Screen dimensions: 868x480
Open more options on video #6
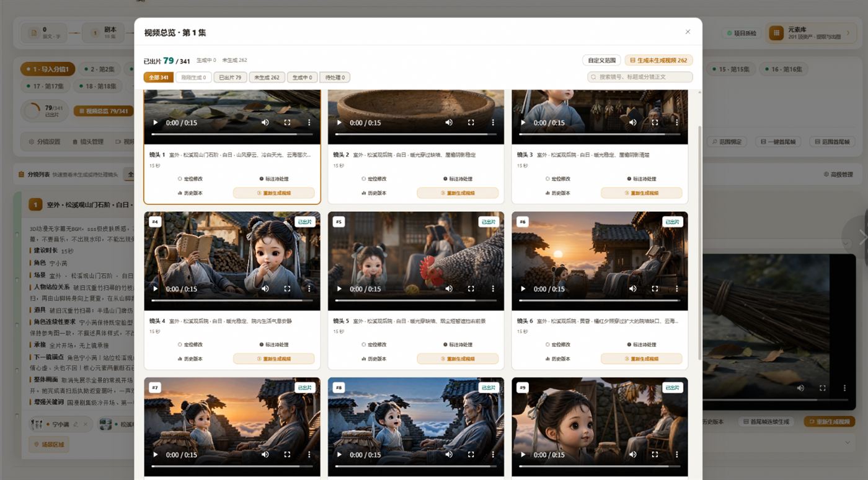click(677, 289)
